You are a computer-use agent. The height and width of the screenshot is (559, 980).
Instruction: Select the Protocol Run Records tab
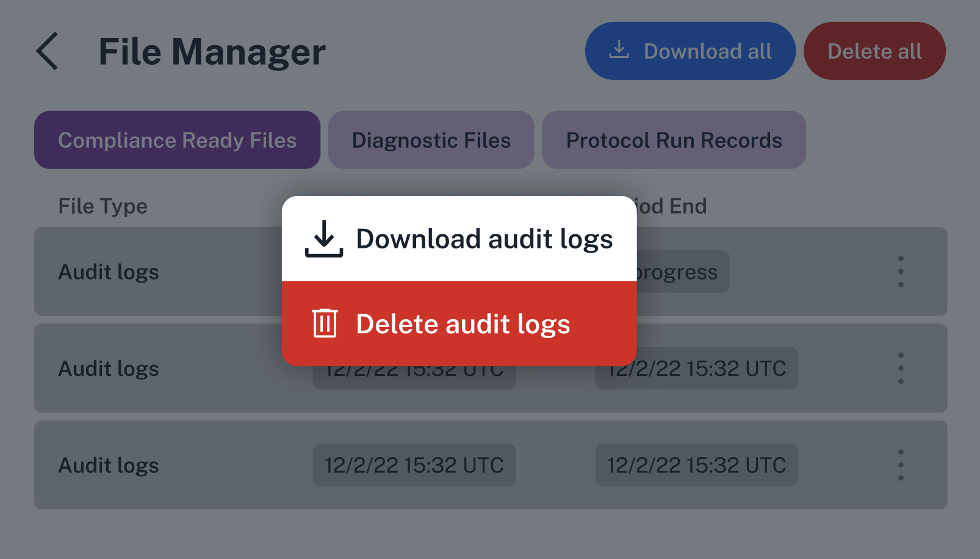coord(674,140)
